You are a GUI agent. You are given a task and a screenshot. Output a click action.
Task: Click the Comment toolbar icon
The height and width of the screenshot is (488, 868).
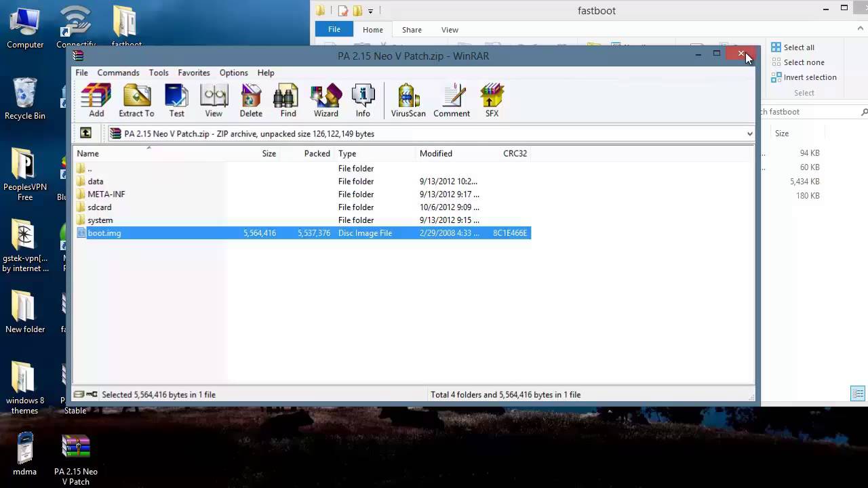point(452,100)
